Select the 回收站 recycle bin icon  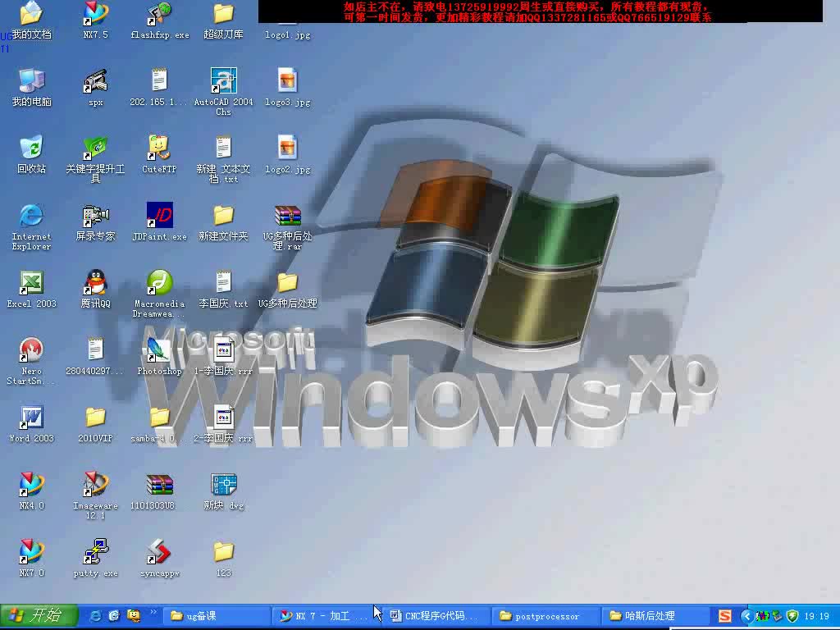pos(31,148)
